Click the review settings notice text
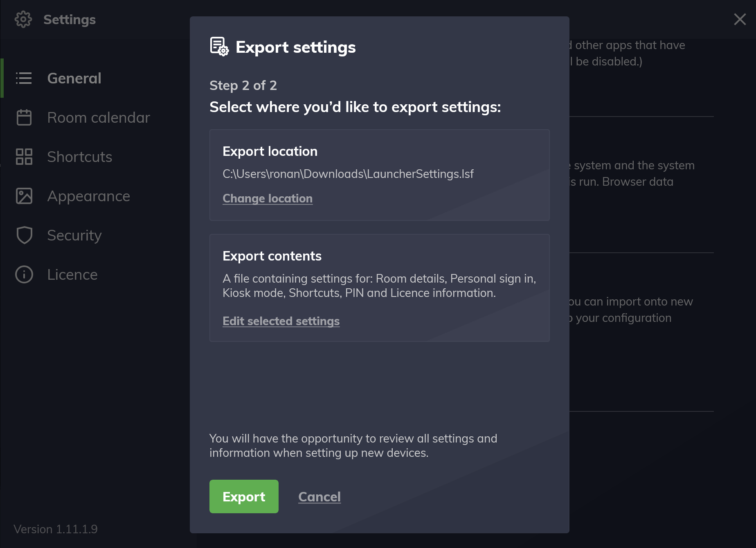The width and height of the screenshot is (756, 548). click(353, 446)
